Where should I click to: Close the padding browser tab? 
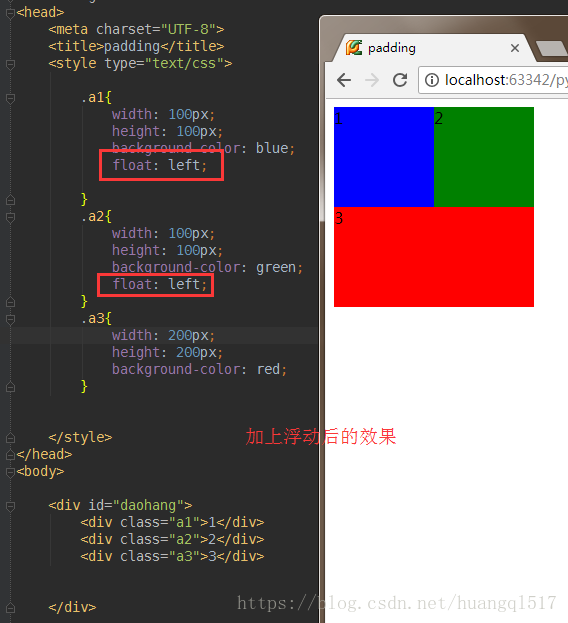515,48
